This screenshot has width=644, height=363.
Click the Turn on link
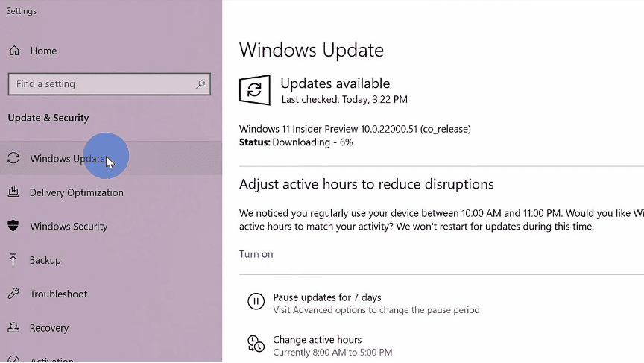tap(256, 254)
